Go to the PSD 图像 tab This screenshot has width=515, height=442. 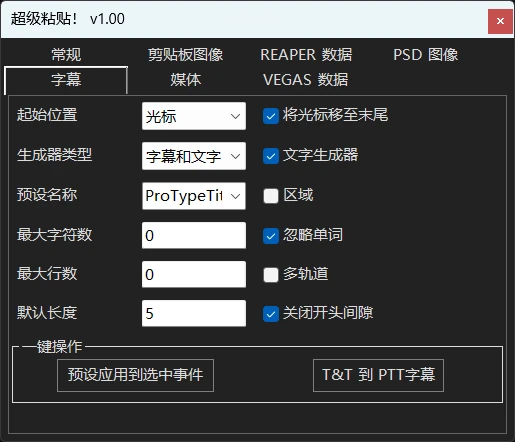(426, 55)
